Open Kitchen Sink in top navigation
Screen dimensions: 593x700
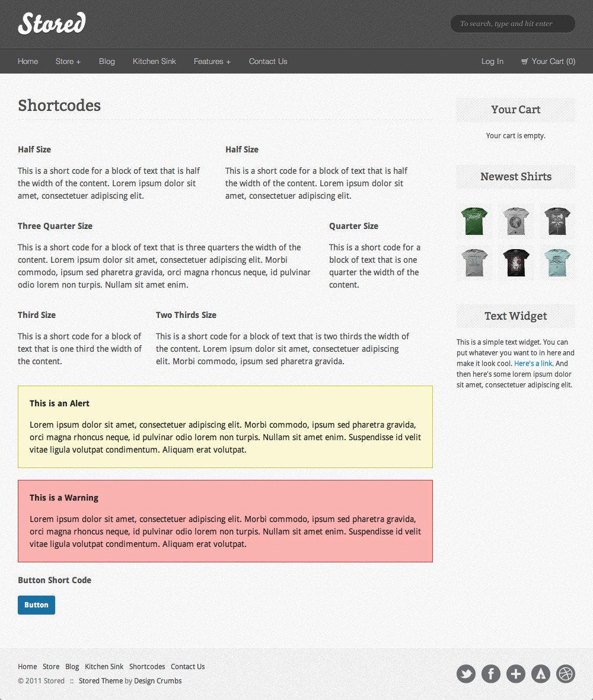coord(154,61)
